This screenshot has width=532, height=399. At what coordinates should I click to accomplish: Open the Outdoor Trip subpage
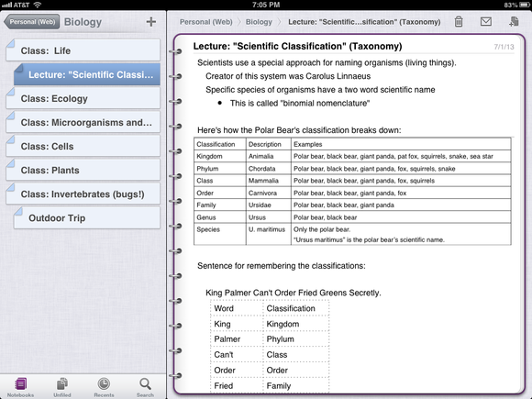pos(87,217)
